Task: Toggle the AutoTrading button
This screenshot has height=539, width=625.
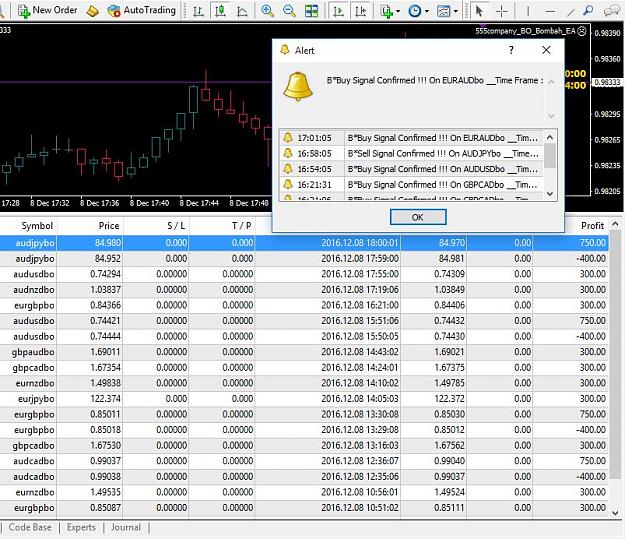Action: (142, 10)
